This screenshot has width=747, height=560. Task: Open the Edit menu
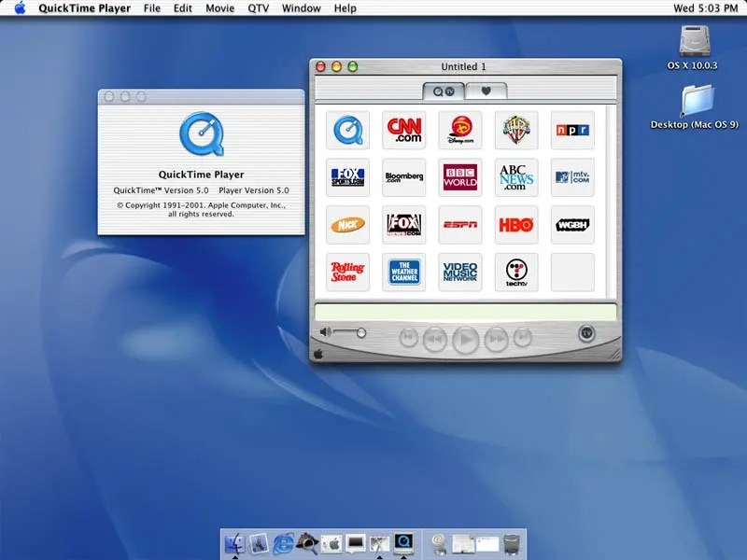click(182, 8)
